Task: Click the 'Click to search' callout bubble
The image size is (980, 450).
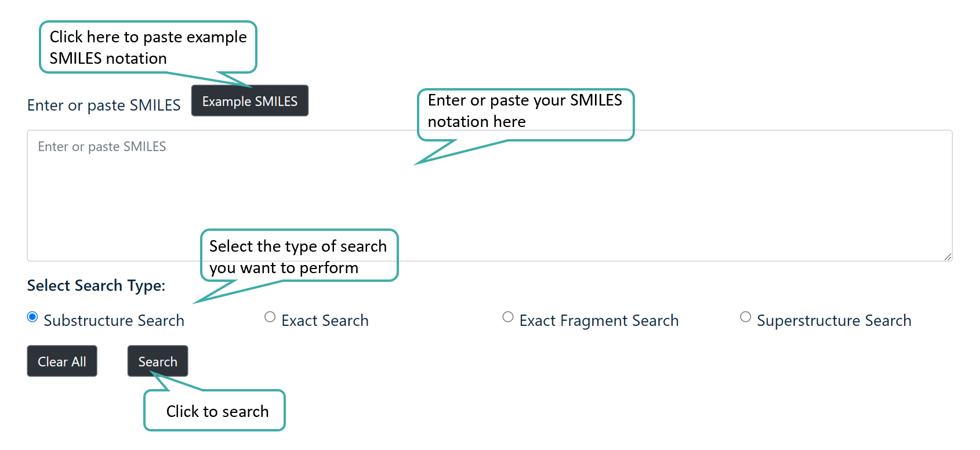Action: tap(214, 411)
